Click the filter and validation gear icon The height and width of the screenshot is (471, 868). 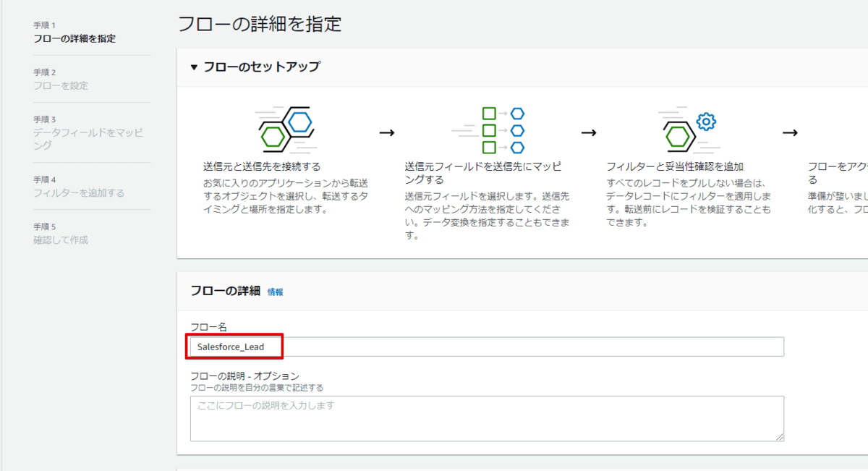click(687, 130)
